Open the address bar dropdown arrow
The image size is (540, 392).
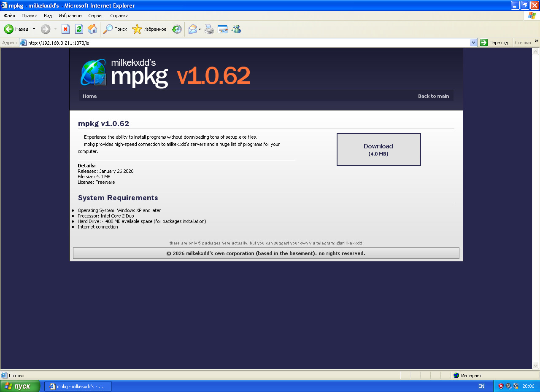pos(473,43)
